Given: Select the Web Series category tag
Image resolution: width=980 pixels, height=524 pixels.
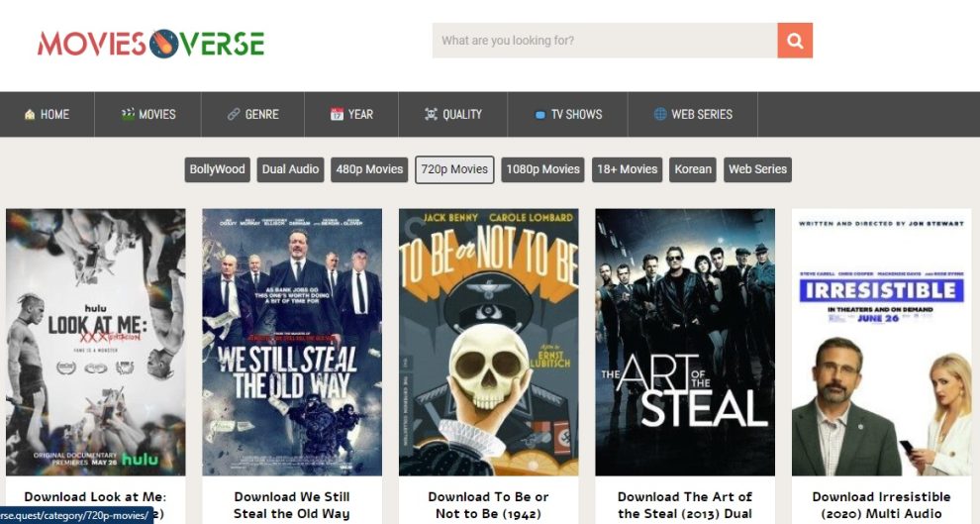Looking at the screenshot, I should (x=757, y=169).
